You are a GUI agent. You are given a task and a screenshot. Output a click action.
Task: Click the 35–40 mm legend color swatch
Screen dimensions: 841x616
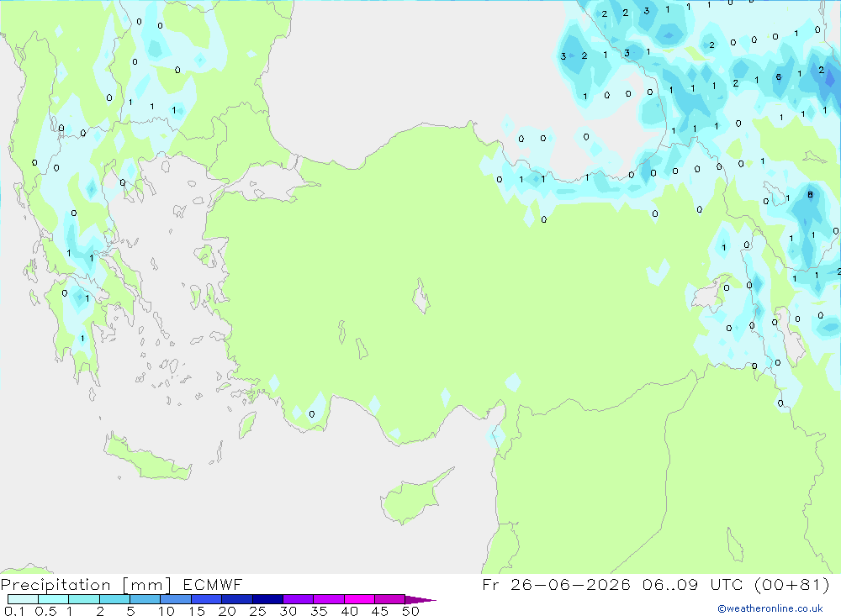point(329,599)
